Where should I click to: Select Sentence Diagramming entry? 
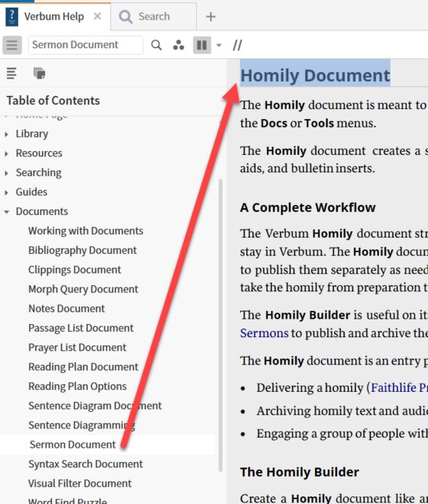coord(82,425)
